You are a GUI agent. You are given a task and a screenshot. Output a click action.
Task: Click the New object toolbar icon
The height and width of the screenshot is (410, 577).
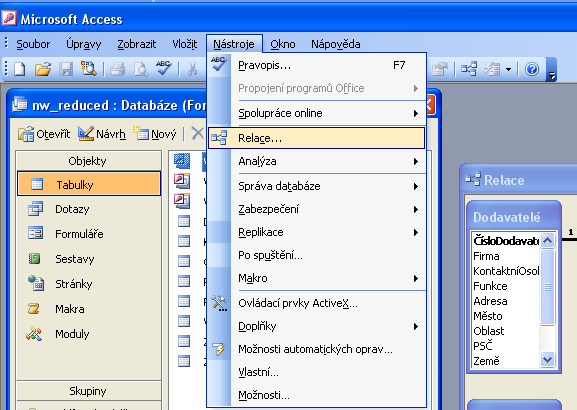click(492, 69)
